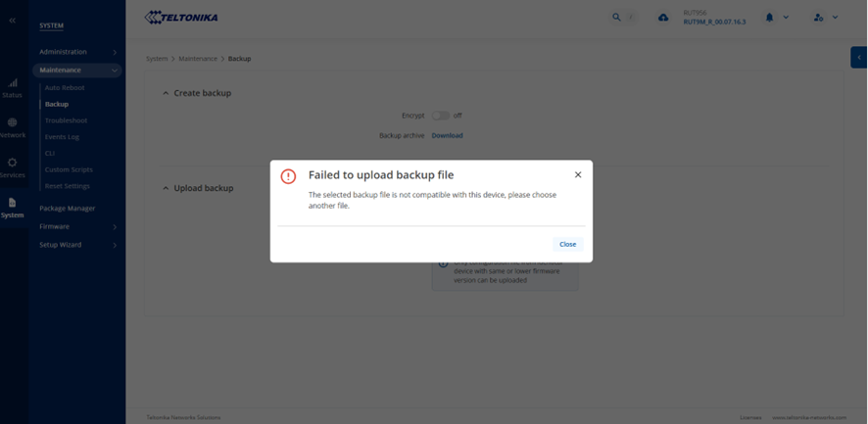This screenshot has width=868, height=424.
Task: Click the Close button in dialog
Action: click(x=567, y=244)
